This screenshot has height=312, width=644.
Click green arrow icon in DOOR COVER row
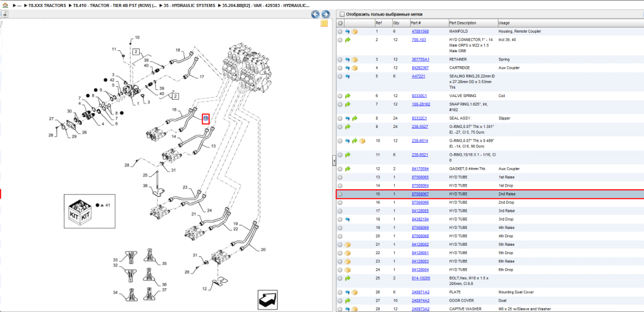pos(348,300)
